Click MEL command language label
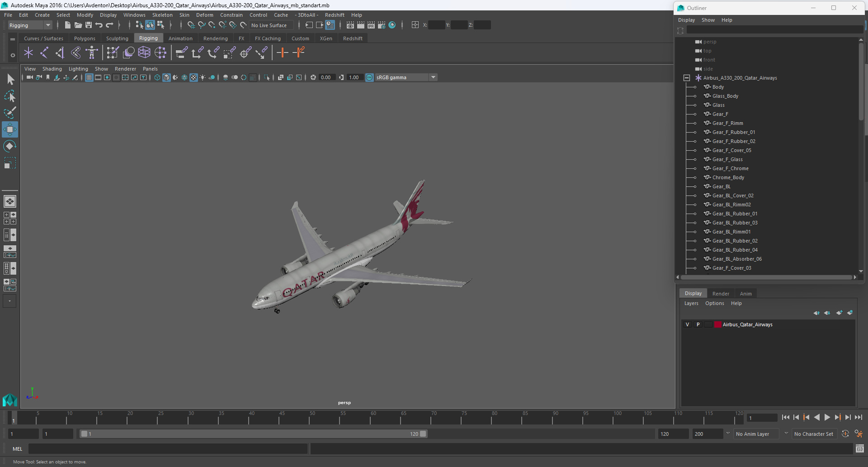 click(x=17, y=449)
